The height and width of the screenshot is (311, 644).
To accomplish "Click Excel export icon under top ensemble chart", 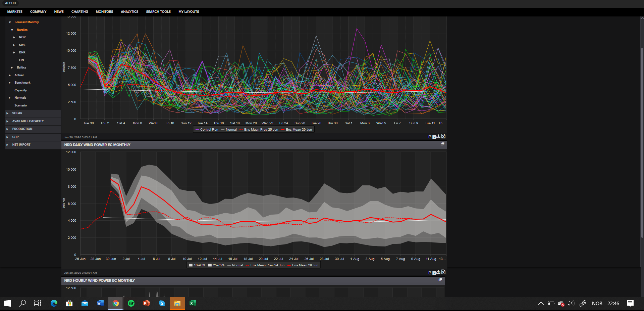I will pos(443,136).
